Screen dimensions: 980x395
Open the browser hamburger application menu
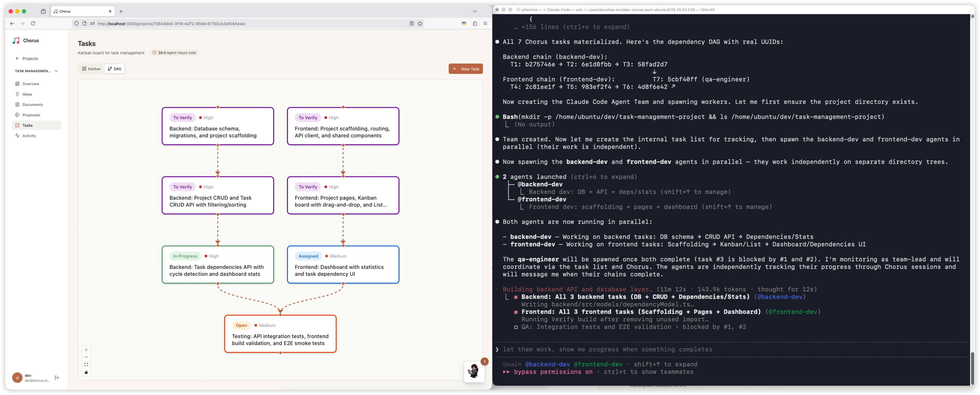[485, 24]
